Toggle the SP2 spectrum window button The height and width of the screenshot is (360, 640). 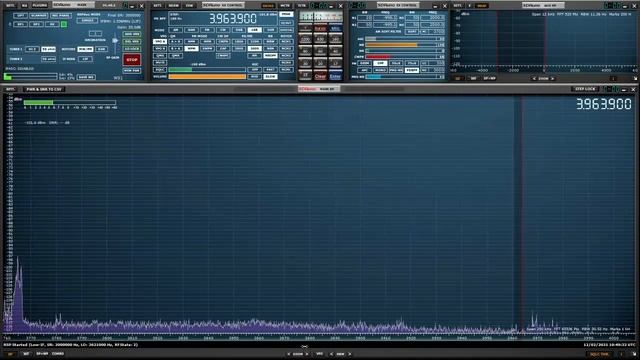(x=36, y=24)
